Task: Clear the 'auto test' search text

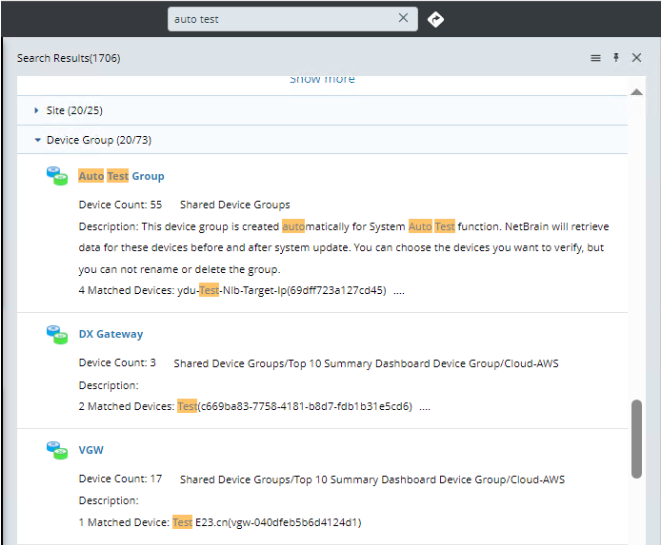Action: coord(403,18)
